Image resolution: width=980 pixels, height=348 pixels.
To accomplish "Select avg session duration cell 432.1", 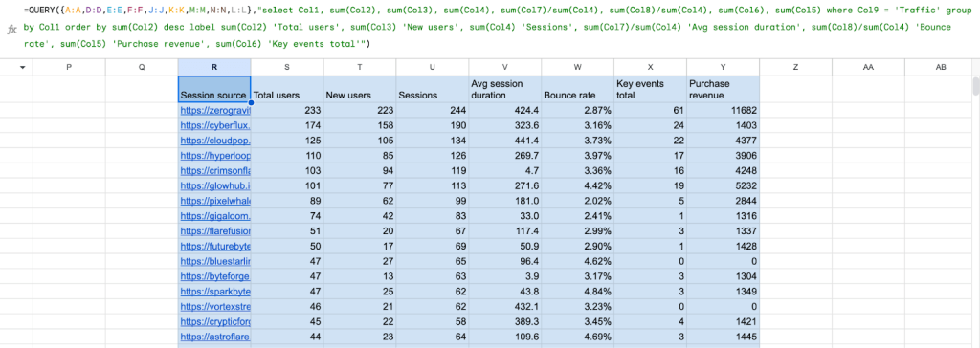I will coord(505,307).
